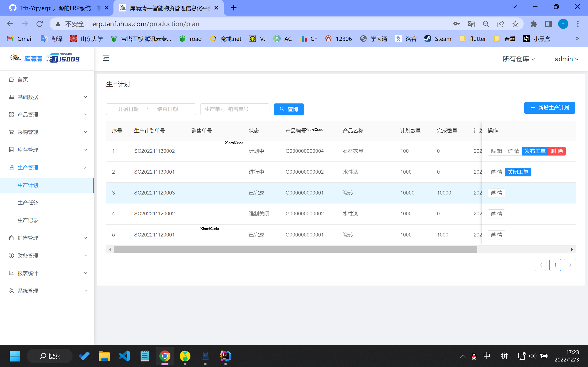Open IntelliJ IDEA from the taskbar
The height and width of the screenshot is (367, 588).
coord(225,356)
